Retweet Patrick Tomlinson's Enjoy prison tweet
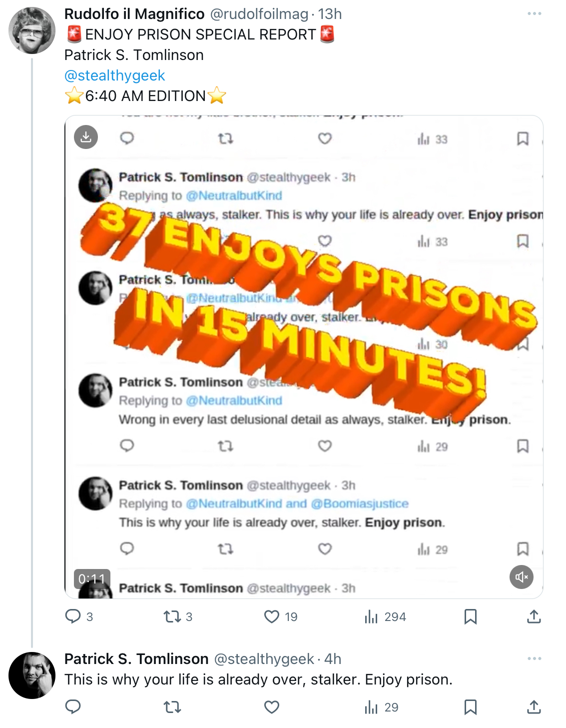The width and height of the screenshot is (566, 728). (x=172, y=707)
